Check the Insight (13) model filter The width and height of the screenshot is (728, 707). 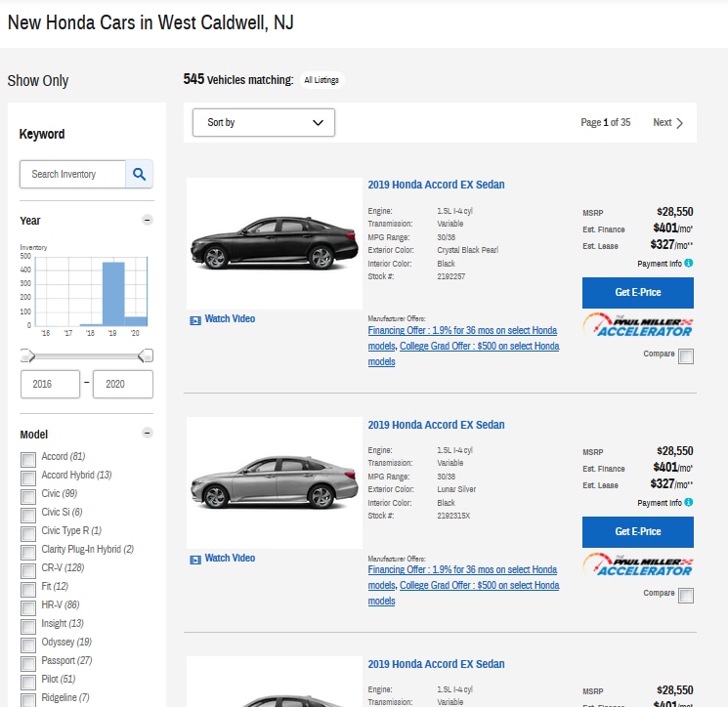point(28,627)
